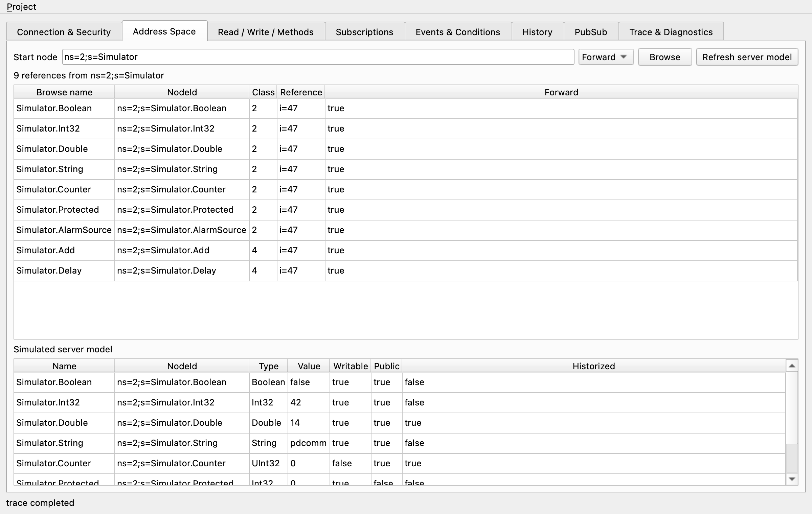Switch to Connection & Security tab

(64, 32)
